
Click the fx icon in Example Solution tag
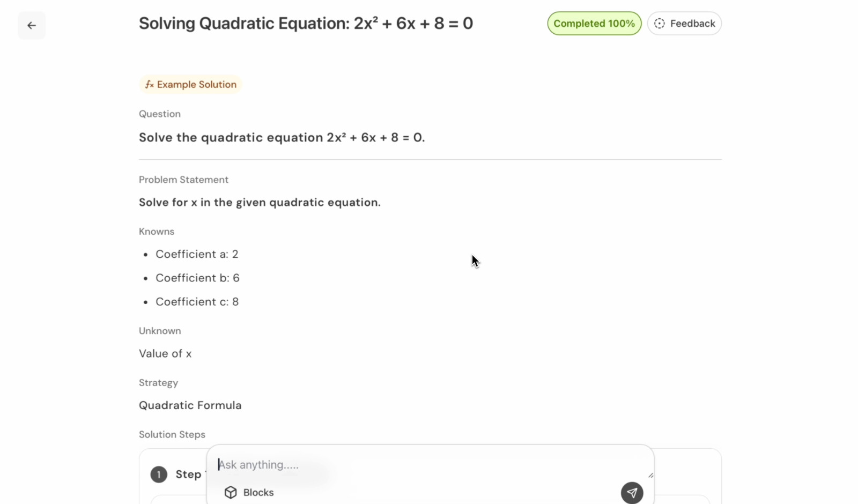(149, 85)
